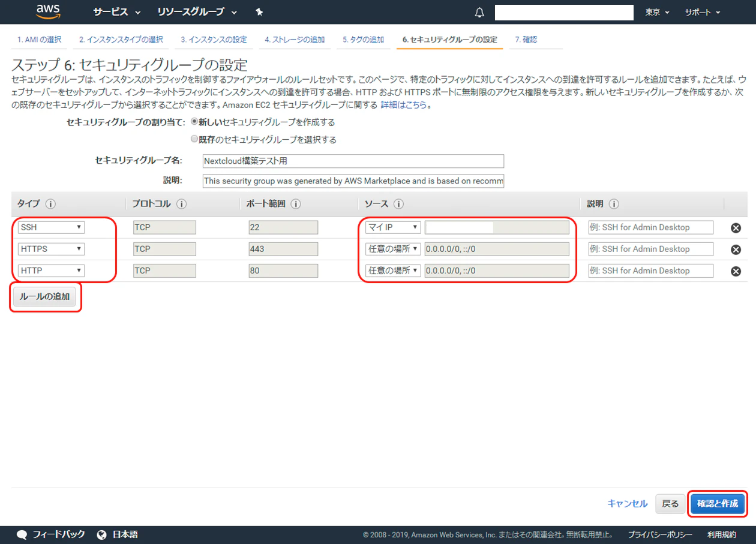
Task: Open the HTTP row 任意の場所 source dropdown
Action: (x=393, y=271)
